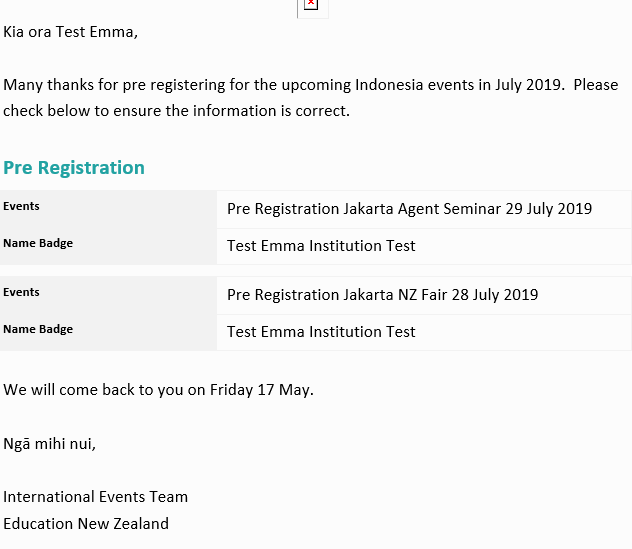Click the 'check below to ensure' line
This screenshot has width=632, height=549.
click(177, 111)
